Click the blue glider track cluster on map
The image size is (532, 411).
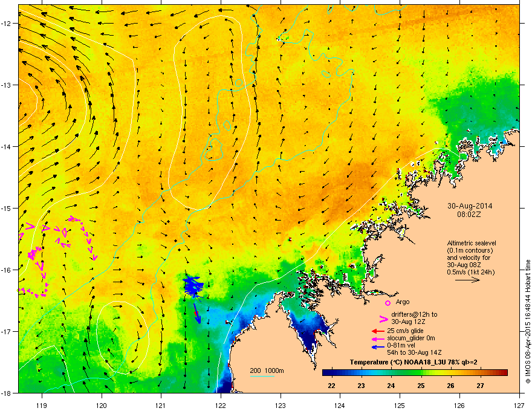pyautogui.click(x=193, y=286)
